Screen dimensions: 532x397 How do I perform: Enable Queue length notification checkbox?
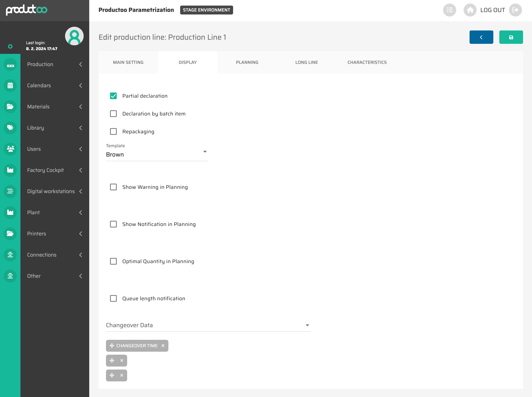(113, 298)
